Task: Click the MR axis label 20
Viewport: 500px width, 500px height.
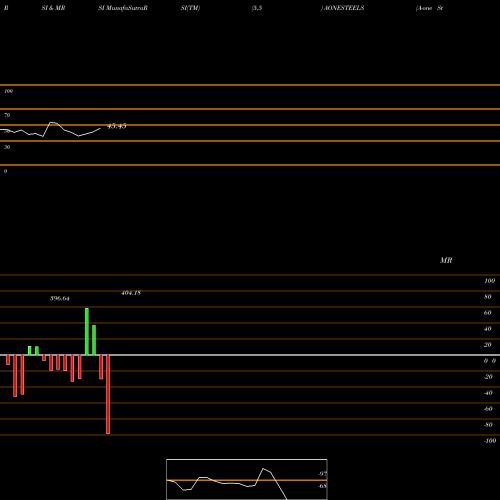Action: point(488,345)
